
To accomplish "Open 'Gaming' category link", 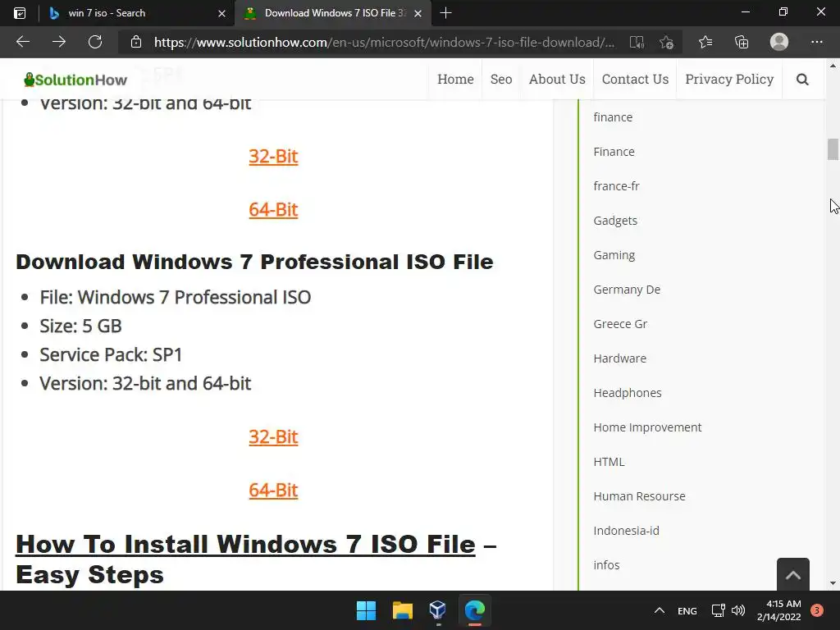I will [614, 255].
